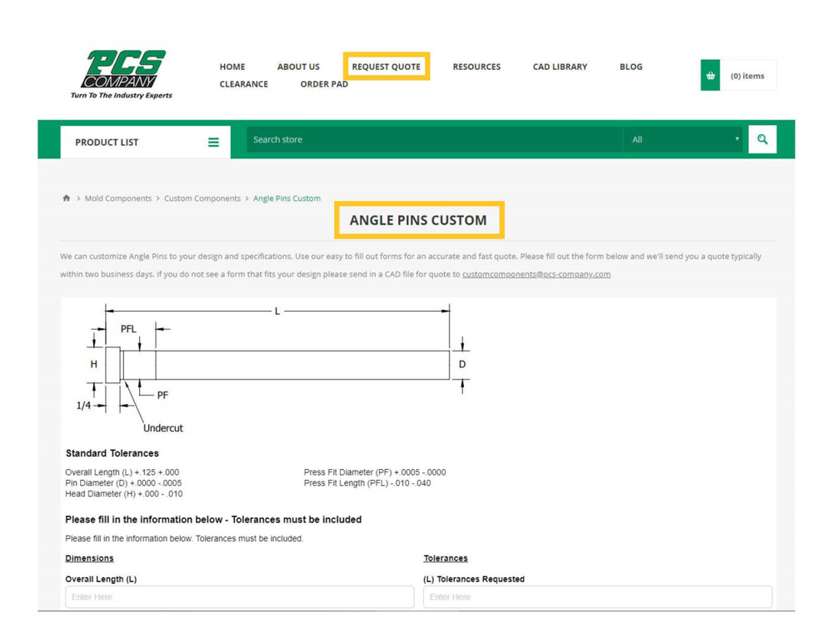This screenshot has width=833, height=644.
Task: Open the Home menu item
Action: (232, 67)
